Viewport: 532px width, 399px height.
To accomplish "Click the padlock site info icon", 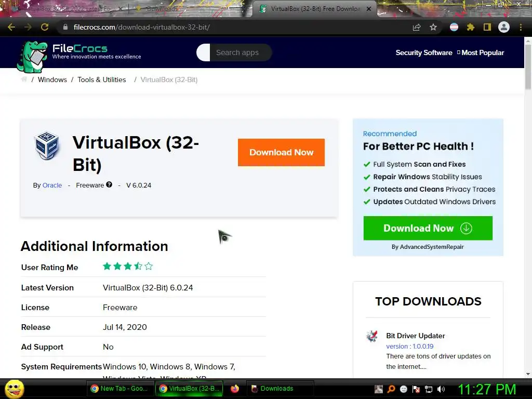I will tap(65, 27).
